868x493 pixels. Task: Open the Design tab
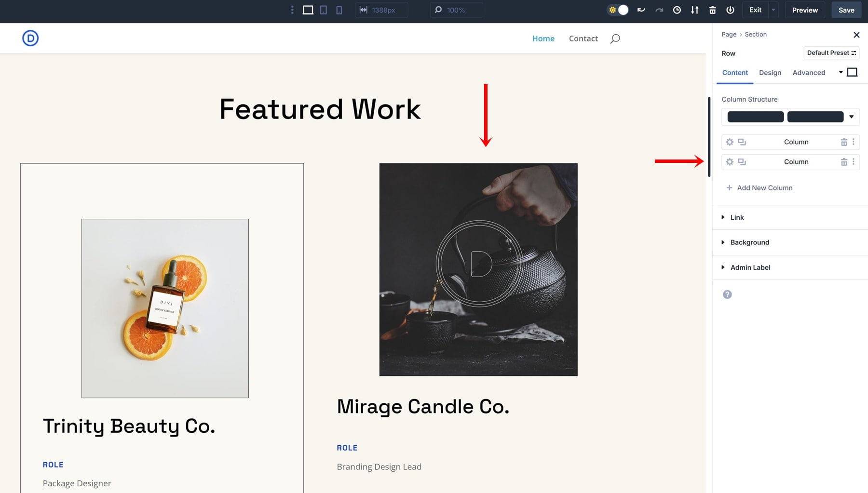[770, 73]
